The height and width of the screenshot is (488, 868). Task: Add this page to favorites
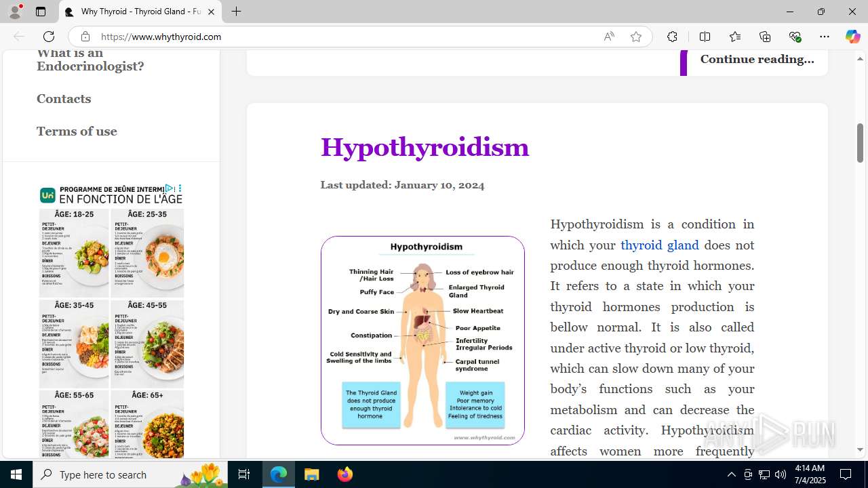coord(636,37)
